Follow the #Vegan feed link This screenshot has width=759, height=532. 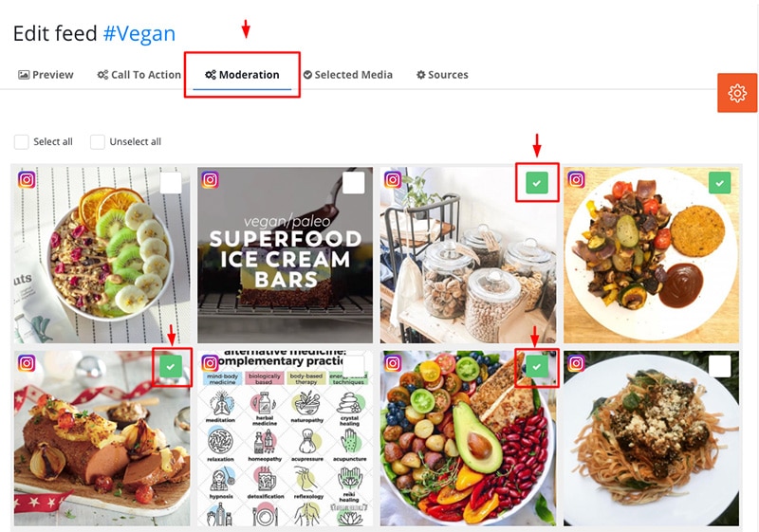coord(139,33)
